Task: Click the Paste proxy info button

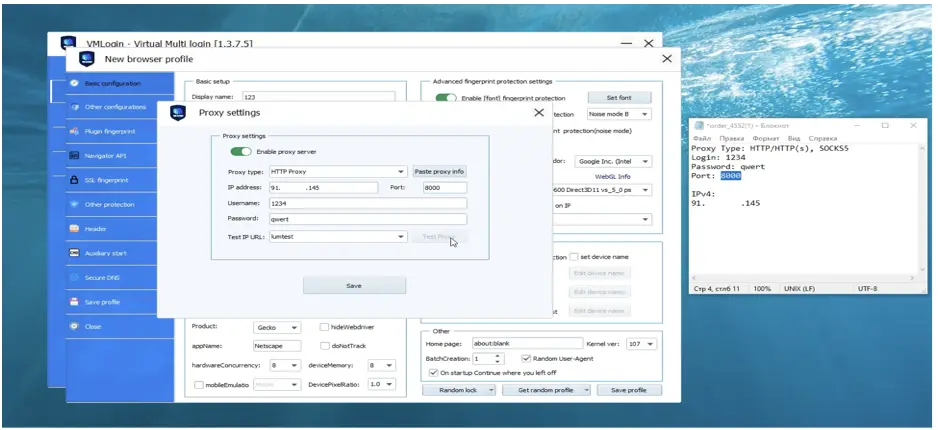Action: click(440, 172)
